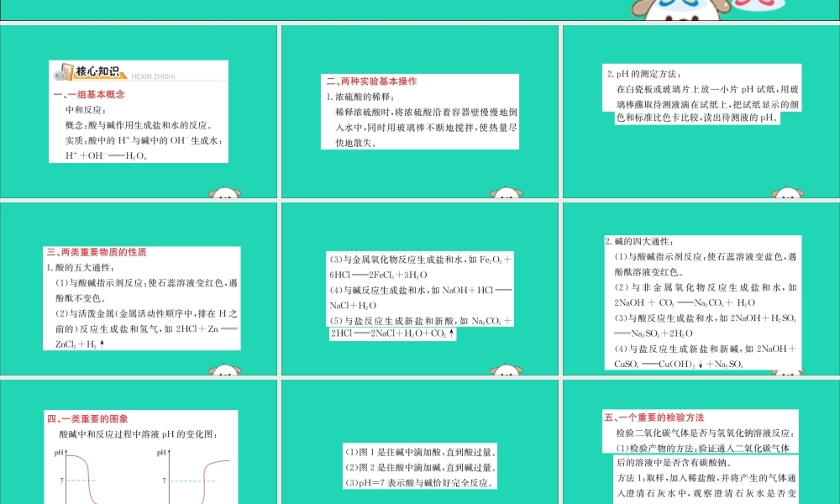Screen dimensions: 840x504
Task: Click the equation 2NaOH+CO₂══Na₂CO₃+H₂O
Action: click(x=685, y=302)
